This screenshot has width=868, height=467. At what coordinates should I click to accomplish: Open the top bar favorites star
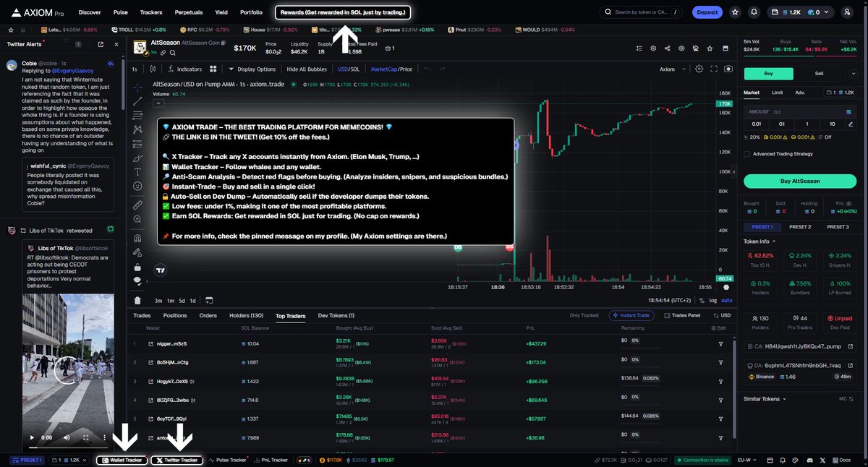[736, 12]
